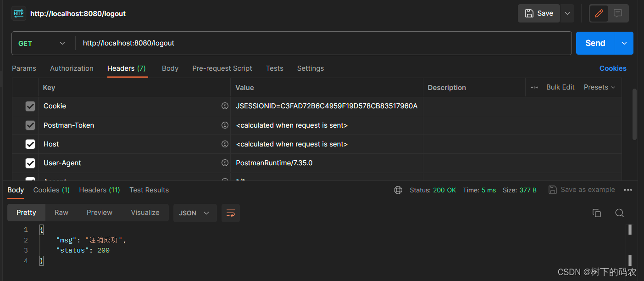
Task: Uncheck the Host header checkbox
Action: (30, 144)
